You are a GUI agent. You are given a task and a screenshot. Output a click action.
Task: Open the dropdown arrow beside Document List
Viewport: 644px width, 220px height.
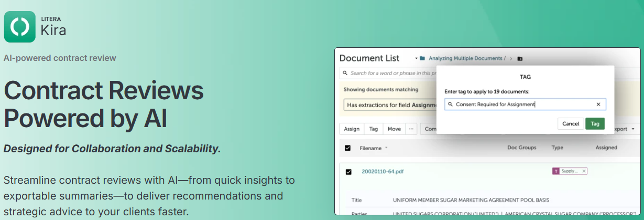(416, 58)
